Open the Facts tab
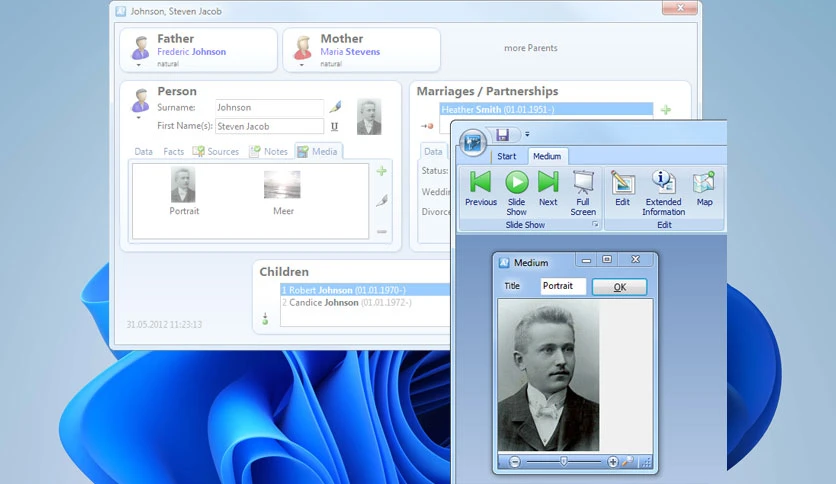Screen dimensions: 836x484 173,151
